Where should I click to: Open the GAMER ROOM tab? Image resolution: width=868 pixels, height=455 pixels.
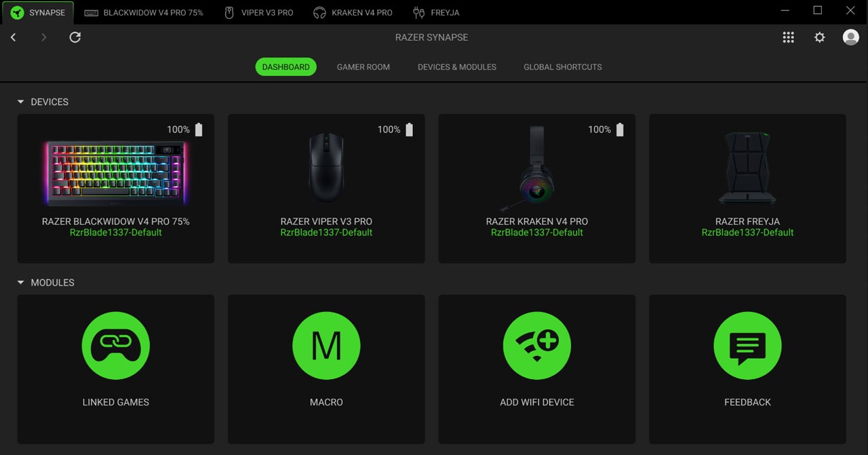coord(363,67)
